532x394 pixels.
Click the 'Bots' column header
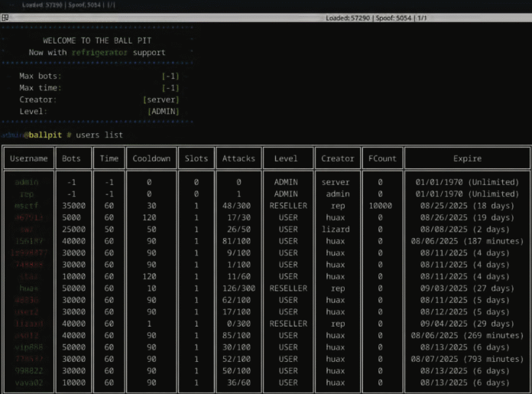(x=71, y=158)
